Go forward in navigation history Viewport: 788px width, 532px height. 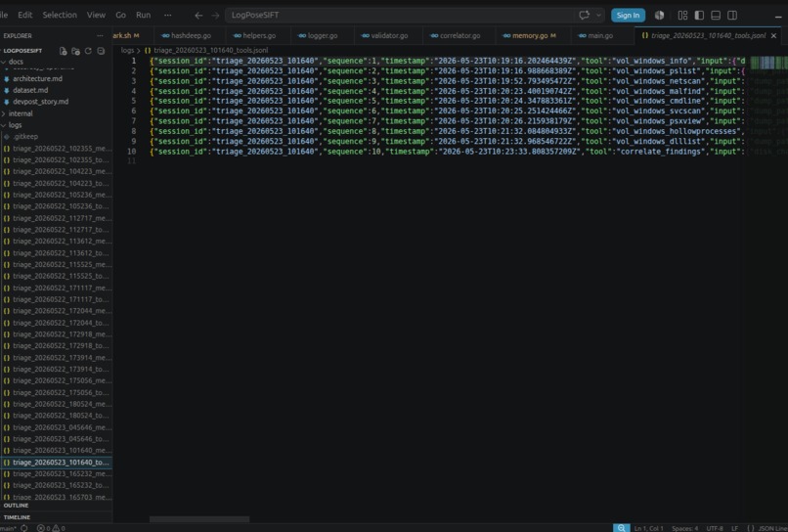click(215, 15)
